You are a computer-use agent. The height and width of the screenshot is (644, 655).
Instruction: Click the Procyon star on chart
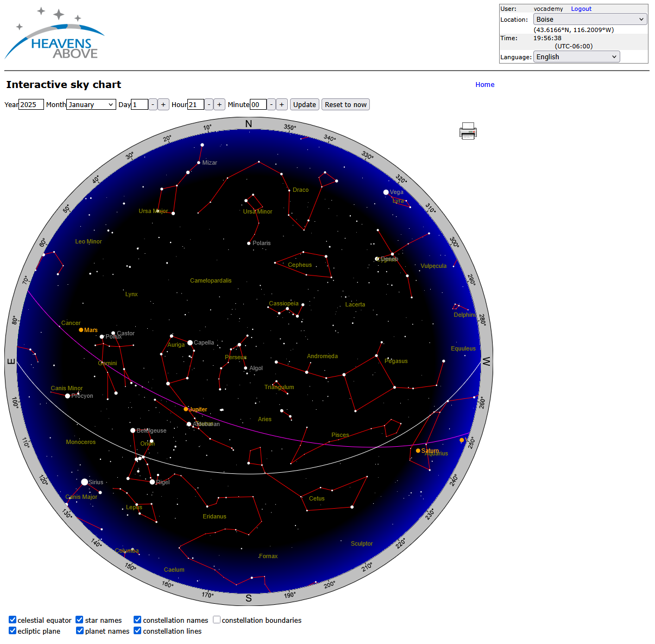coord(67,396)
